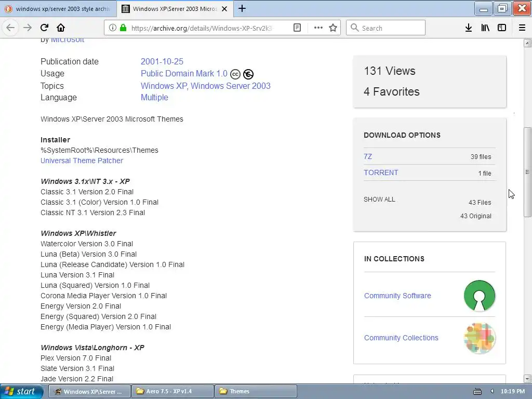Bookmark this page with the star

click(x=333, y=28)
